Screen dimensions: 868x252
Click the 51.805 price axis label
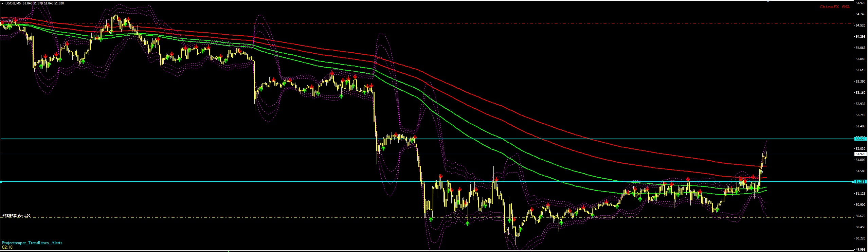pyautogui.click(x=861, y=160)
